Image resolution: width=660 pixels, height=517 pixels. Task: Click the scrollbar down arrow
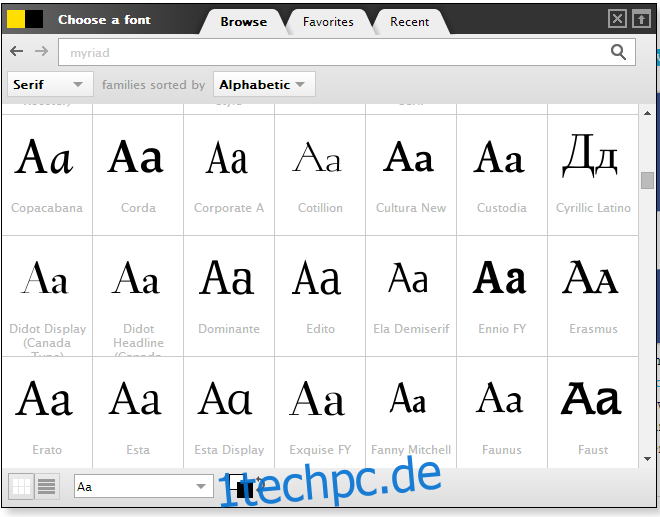(x=647, y=459)
